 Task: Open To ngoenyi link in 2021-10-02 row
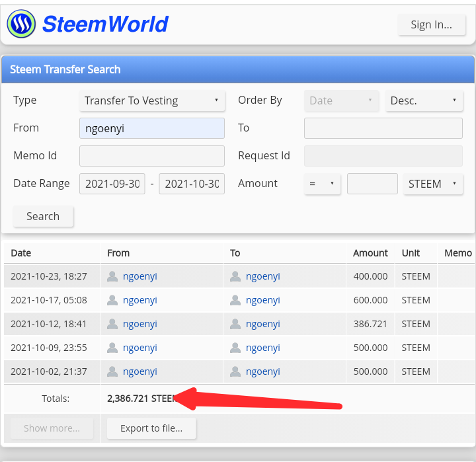[263, 371]
